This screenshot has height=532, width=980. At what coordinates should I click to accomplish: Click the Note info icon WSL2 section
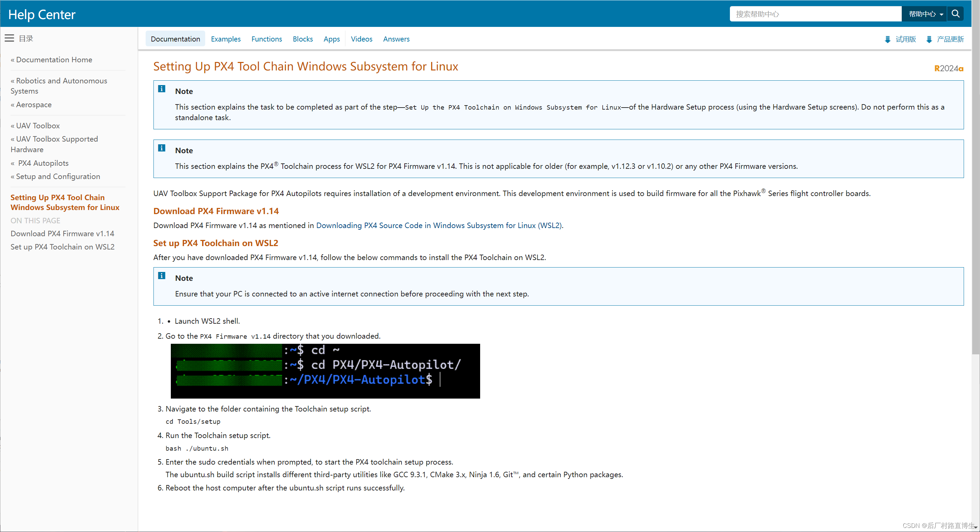(162, 276)
